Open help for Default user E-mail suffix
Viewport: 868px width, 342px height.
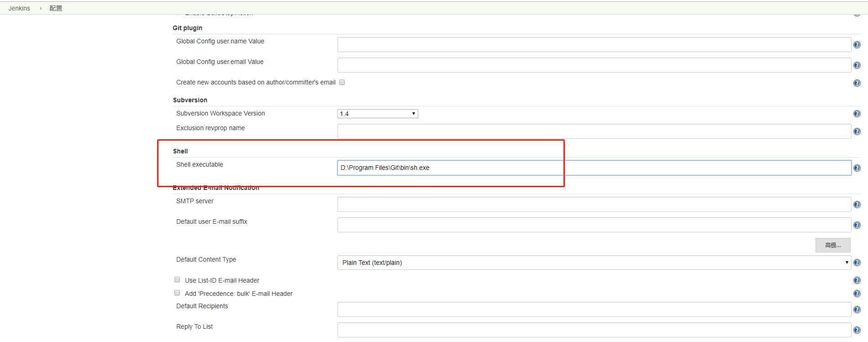coord(857,225)
